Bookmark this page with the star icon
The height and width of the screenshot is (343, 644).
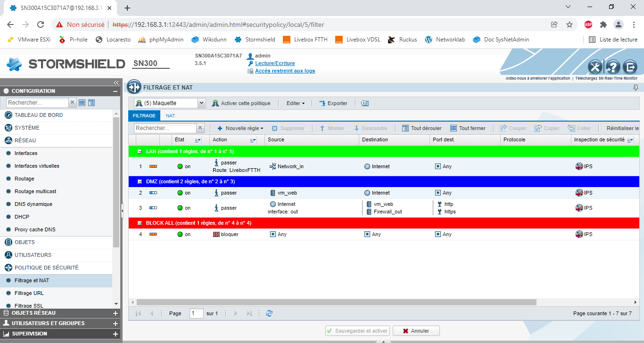coord(570,24)
